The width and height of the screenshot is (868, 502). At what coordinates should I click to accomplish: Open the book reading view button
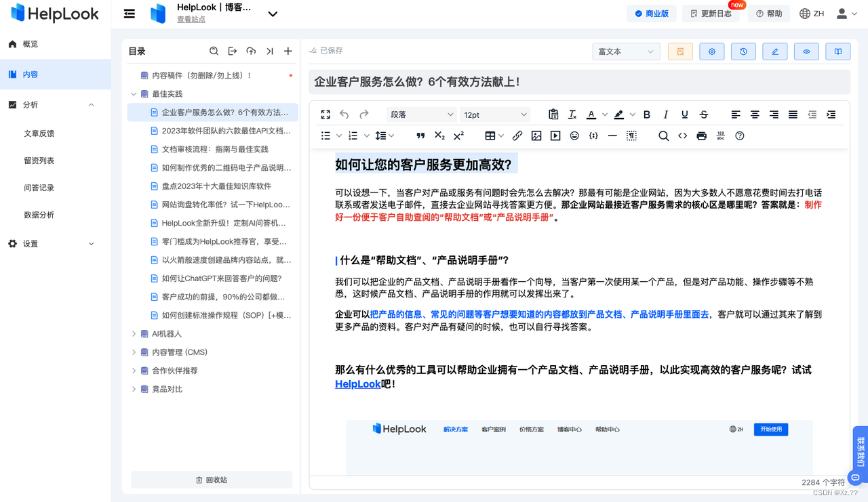838,51
